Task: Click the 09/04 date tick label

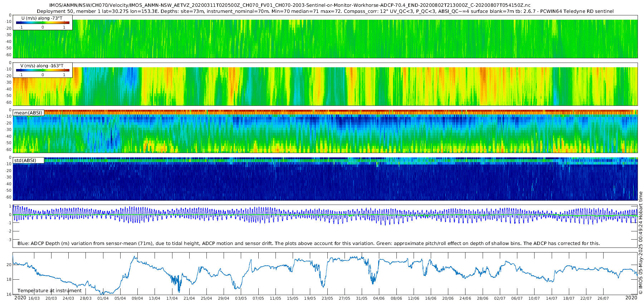Action: [x=137, y=298]
